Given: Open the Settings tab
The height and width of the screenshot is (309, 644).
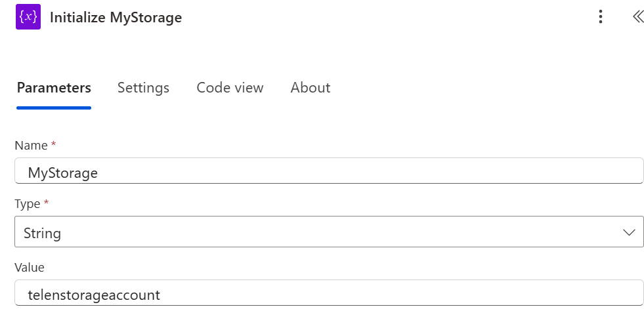Looking at the screenshot, I should [x=143, y=88].
